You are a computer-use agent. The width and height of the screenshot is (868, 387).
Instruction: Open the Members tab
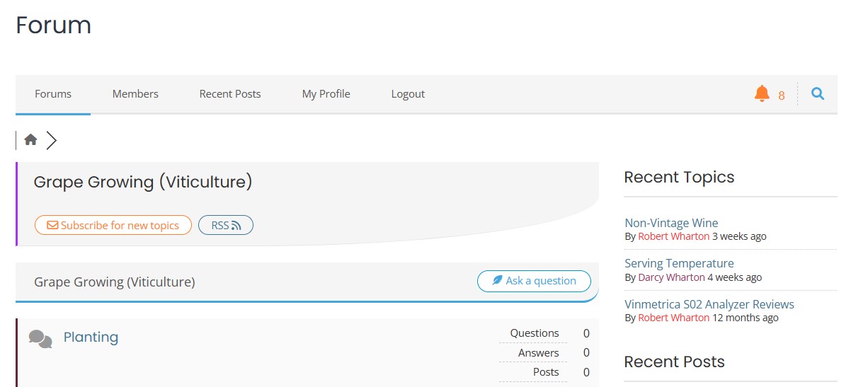pos(135,93)
